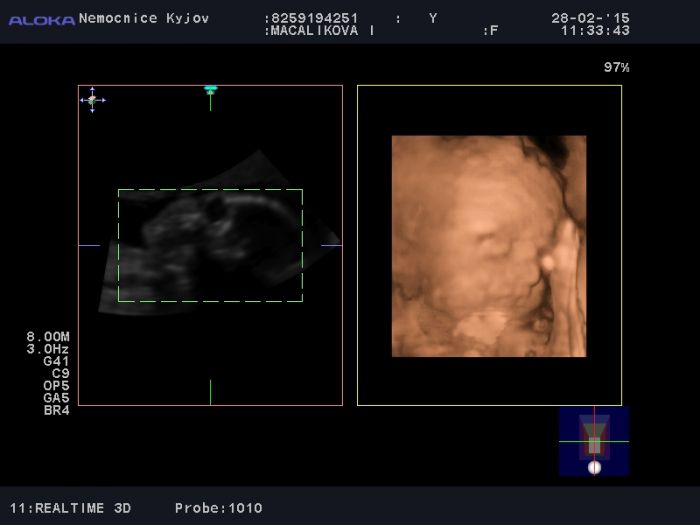Screen dimensions: 700x525
Task: Click the Probe:1010 label
Action: pyautogui.click(x=218, y=508)
